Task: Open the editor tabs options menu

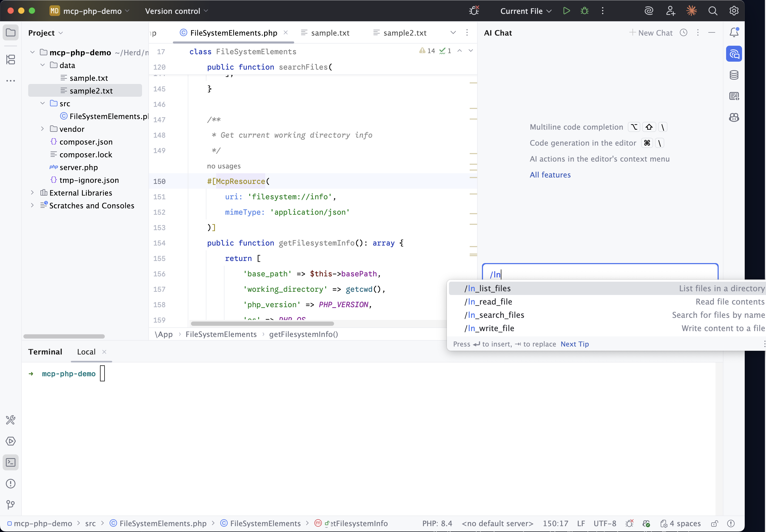Action: (x=467, y=33)
